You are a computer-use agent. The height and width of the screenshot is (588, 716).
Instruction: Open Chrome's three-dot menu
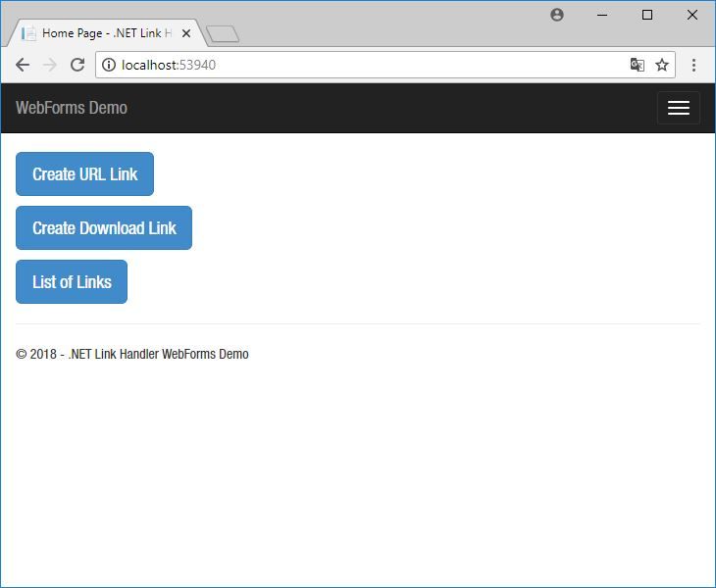693,65
